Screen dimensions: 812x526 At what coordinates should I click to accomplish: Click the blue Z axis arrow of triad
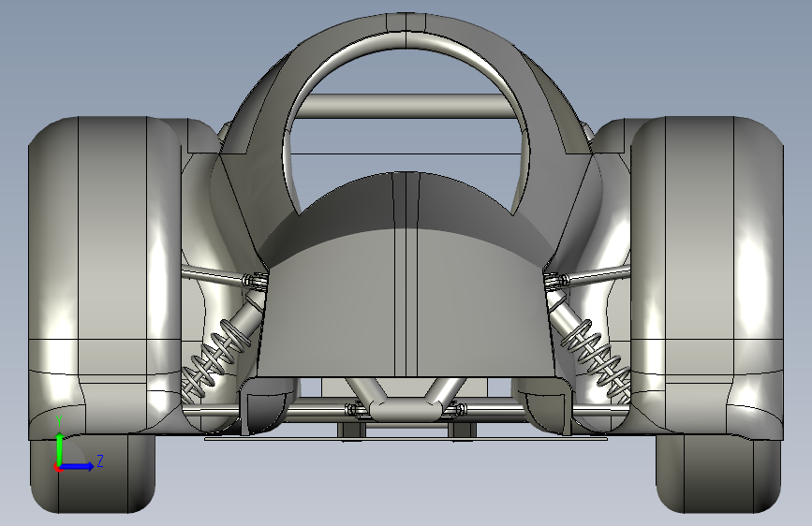click(78, 466)
